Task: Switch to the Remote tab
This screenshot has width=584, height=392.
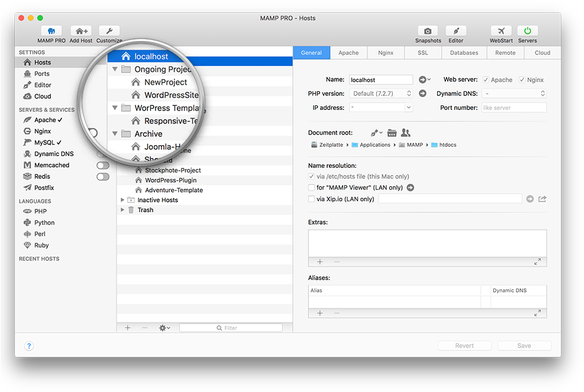Action: point(506,53)
